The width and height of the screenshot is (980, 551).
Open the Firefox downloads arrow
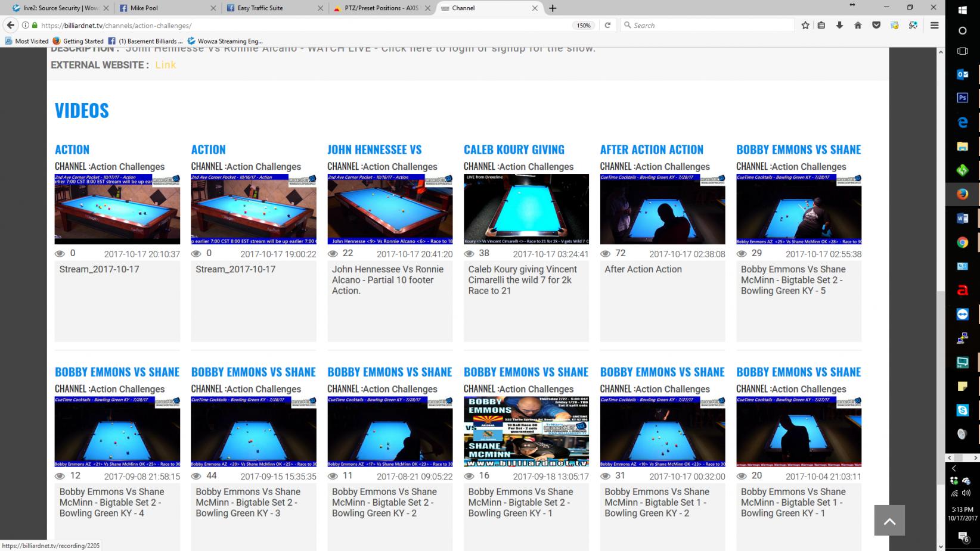point(839,25)
